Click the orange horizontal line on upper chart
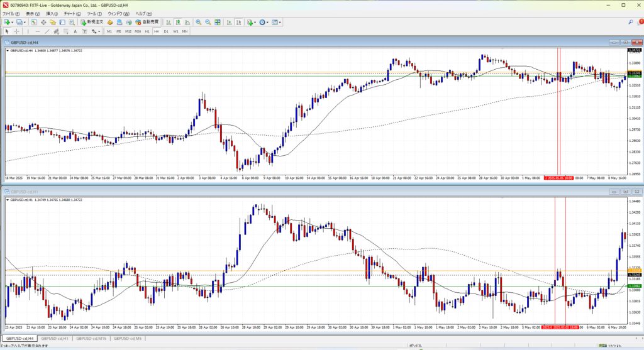644x350 pixels. tap(252, 72)
